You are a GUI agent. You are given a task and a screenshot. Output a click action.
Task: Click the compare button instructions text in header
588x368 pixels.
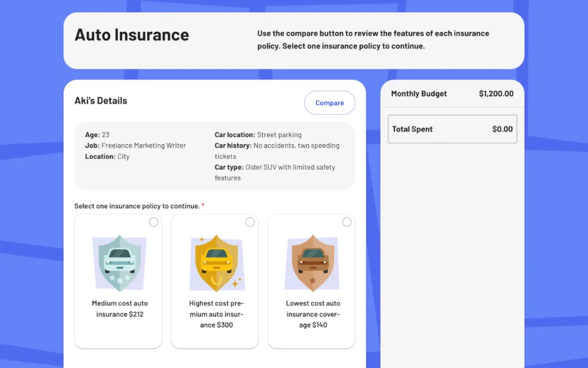coord(373,40)
